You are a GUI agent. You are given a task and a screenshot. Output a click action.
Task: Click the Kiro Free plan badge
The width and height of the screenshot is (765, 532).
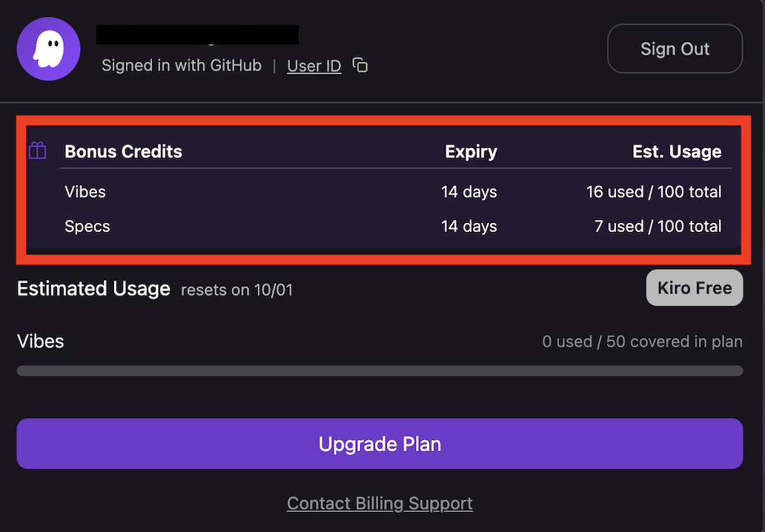(694, 287)
